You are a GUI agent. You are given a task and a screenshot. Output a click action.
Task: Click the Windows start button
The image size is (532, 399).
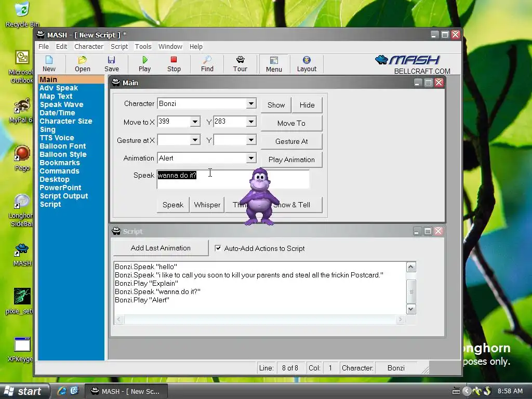click(x=24, y=391)
